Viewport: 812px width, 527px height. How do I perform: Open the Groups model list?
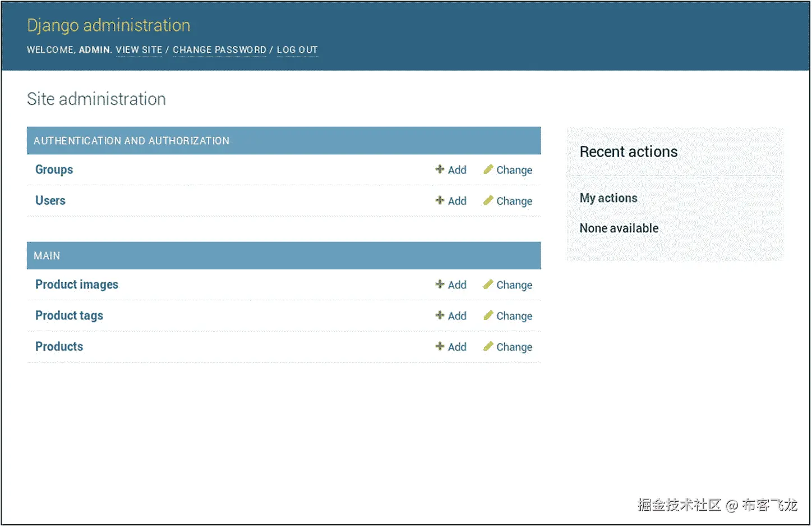tap(54, 169)
